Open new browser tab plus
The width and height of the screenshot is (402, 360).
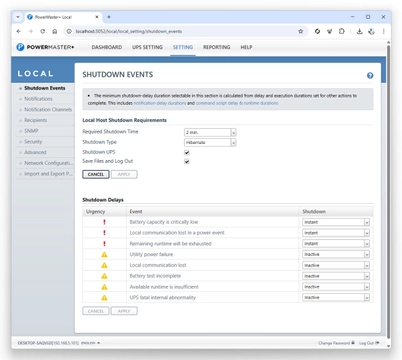pos(109,17)
